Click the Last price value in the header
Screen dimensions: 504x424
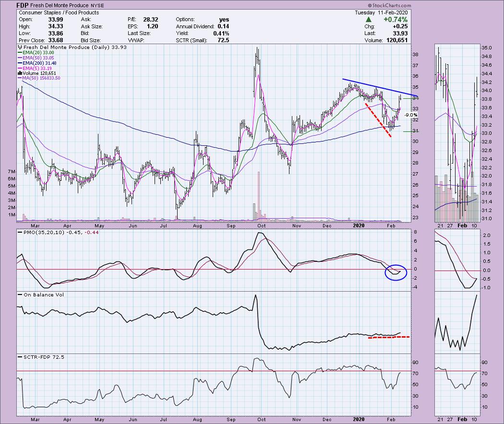[400, 34]
